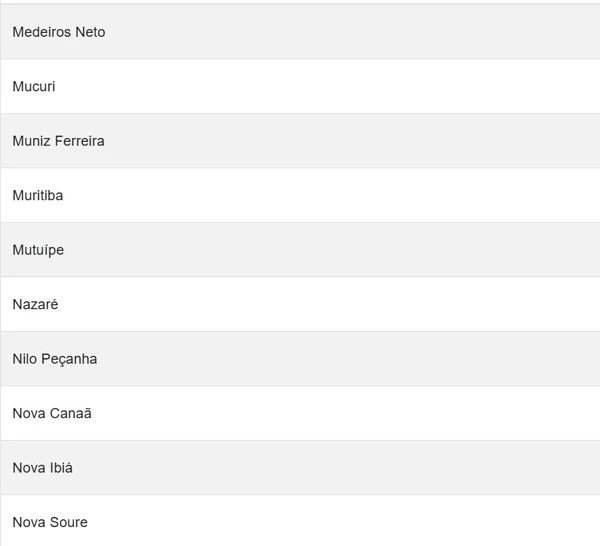Click the 'Nova Canaã' name text
This screenshot has height=546, width=600.
click(x=52, y=413)
